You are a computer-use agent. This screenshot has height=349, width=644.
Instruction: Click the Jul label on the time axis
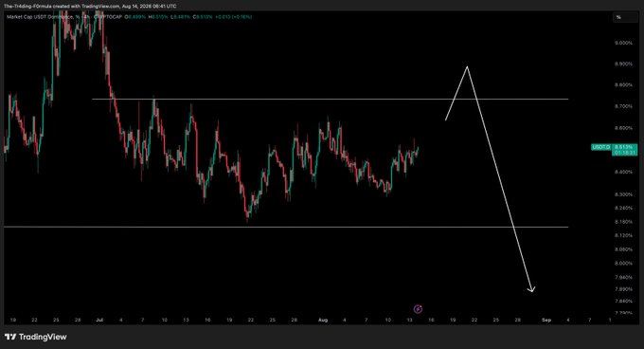click(99, 320)
